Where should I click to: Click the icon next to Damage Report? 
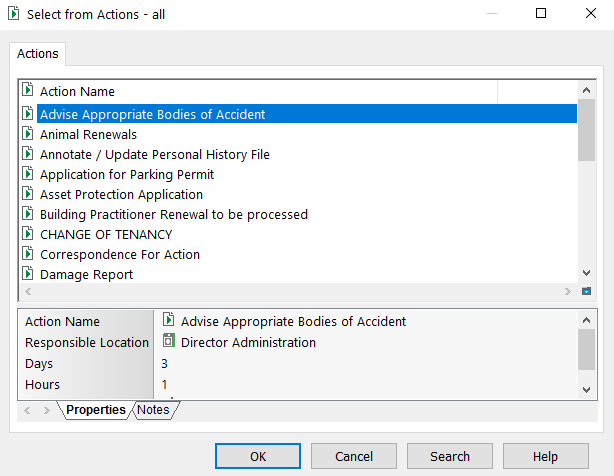click(x=28, y=274)
